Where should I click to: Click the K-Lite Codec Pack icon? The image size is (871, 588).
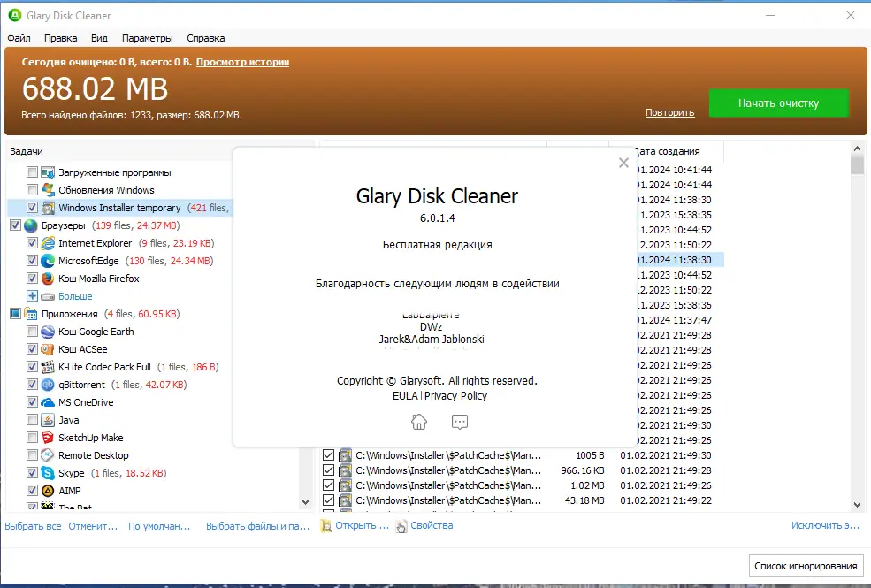coord(48,367)
